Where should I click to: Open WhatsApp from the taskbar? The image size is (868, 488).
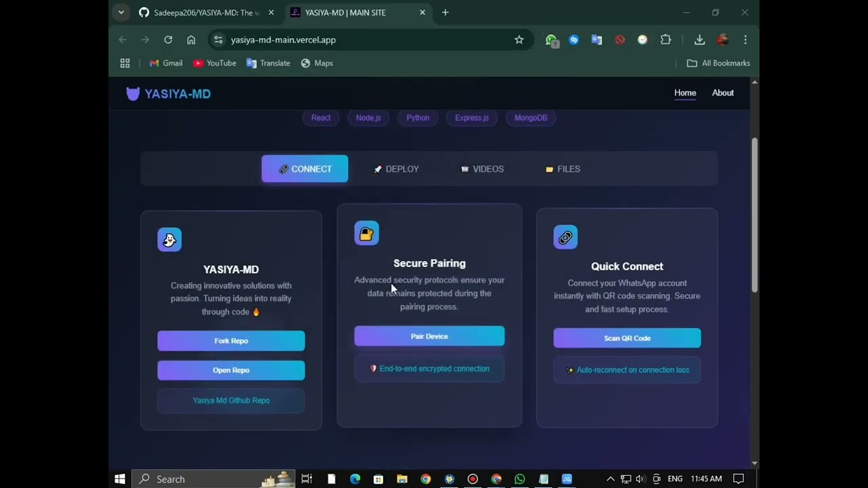click(x=519, y=479)
